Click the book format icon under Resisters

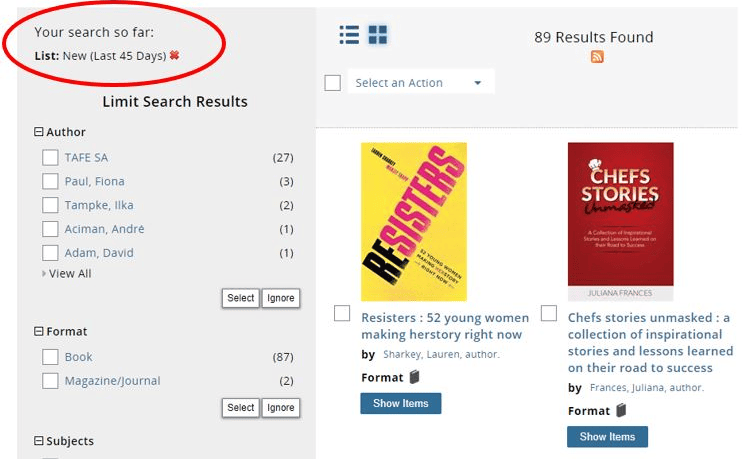point(414,377)
